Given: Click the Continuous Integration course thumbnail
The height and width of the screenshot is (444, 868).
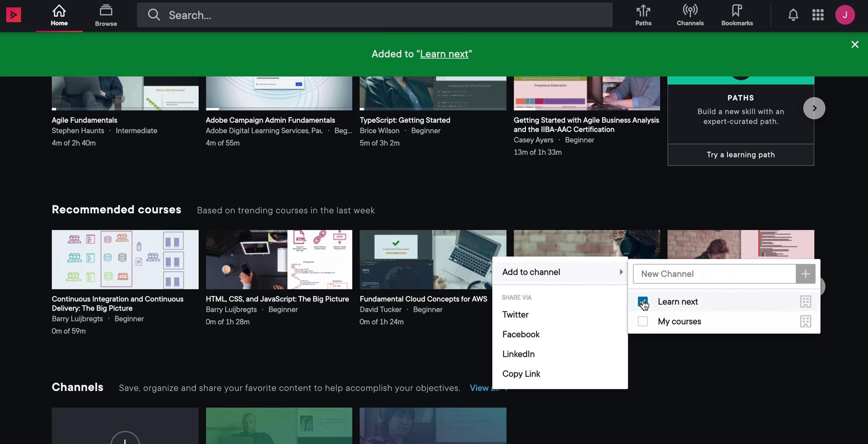Looking at the screenshot, I should tap(125, 260).
